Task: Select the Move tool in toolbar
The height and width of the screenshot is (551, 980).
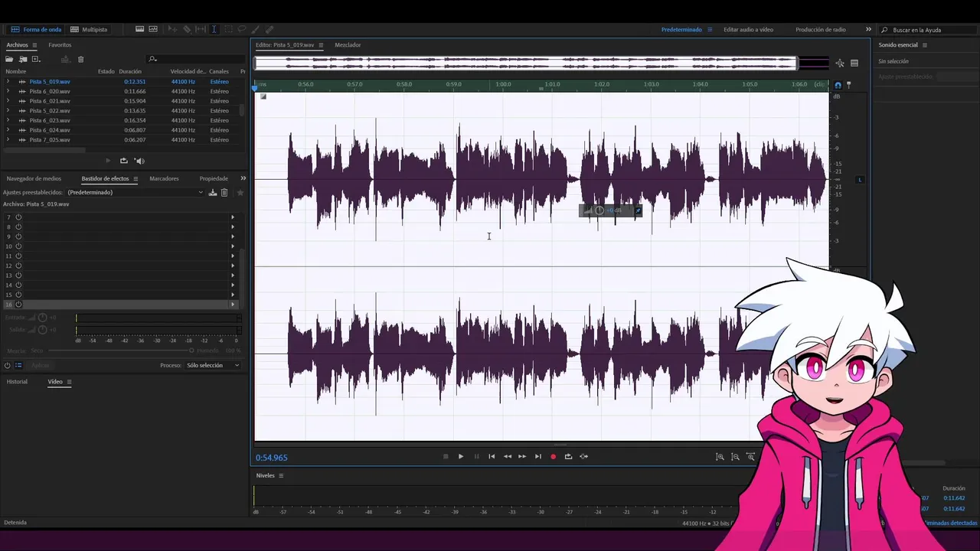Action: point(173,29)
